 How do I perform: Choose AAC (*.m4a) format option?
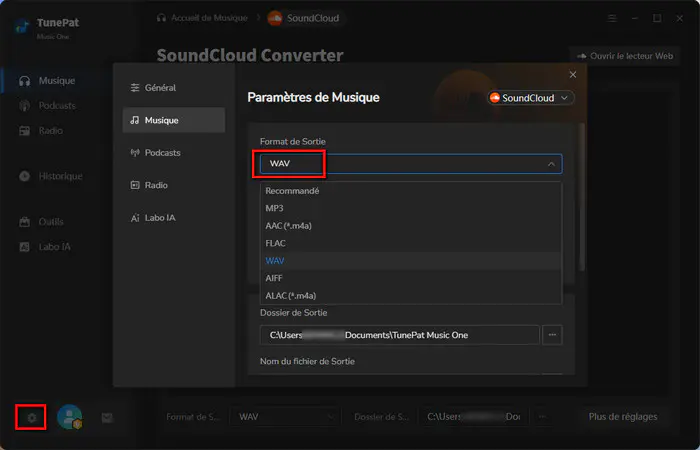tap(411, 225)
